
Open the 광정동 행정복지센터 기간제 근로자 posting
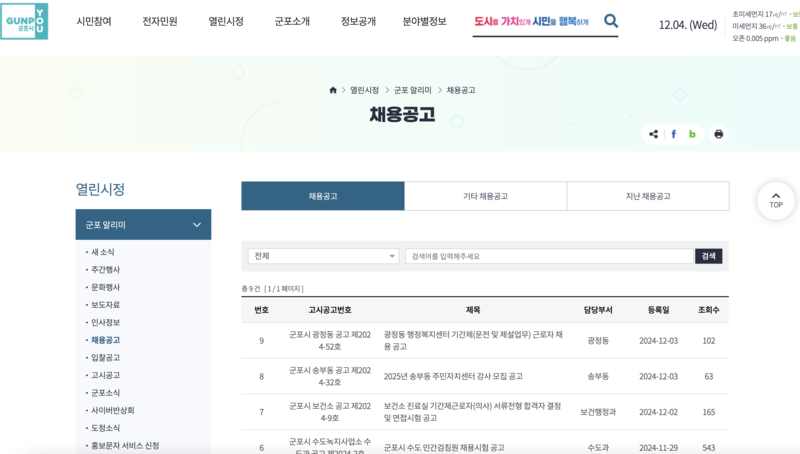[473, 340]
